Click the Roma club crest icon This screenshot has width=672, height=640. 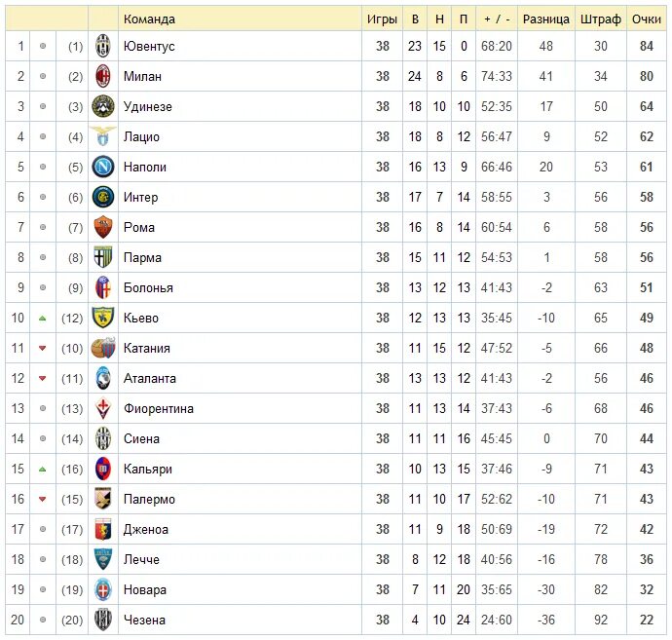pos(103,227)
